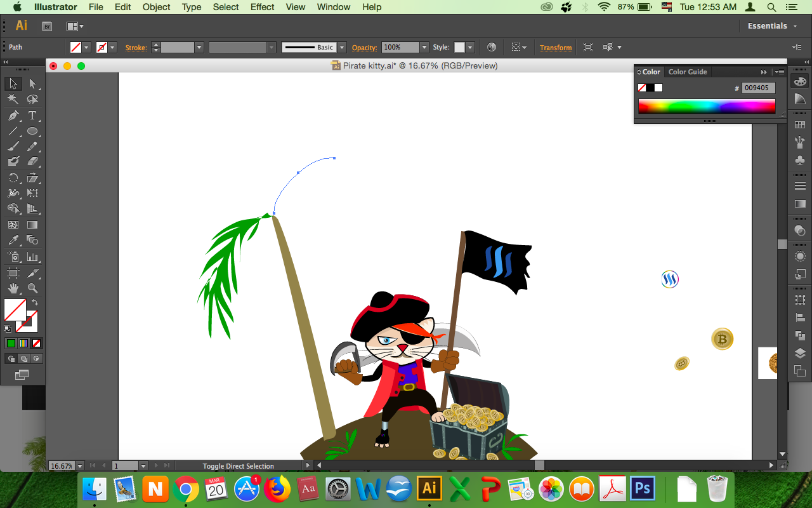
Task: Change screen mode button in toolbox
Action: coord(22,375)
